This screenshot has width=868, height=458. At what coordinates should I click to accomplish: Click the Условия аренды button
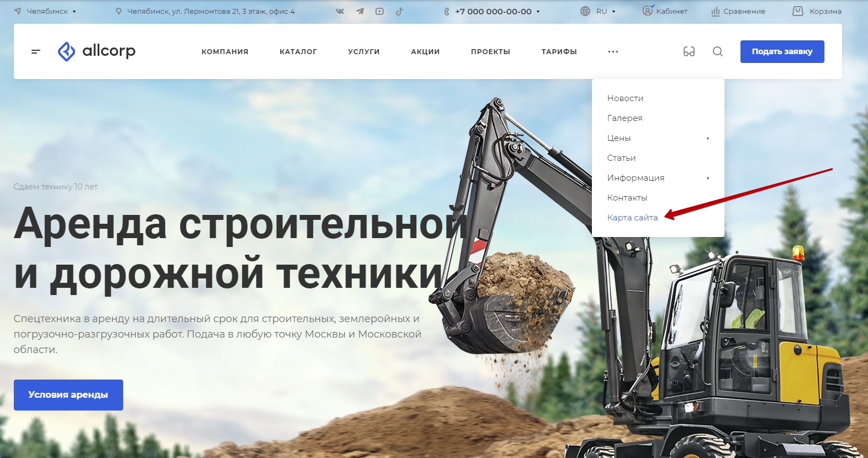(68, 395)
